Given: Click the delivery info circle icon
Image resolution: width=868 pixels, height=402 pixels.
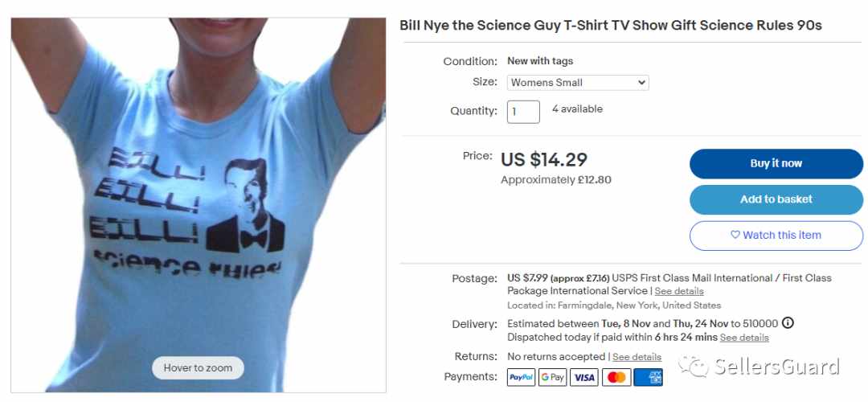Looking at the screenshot, I should click(788, 323).
